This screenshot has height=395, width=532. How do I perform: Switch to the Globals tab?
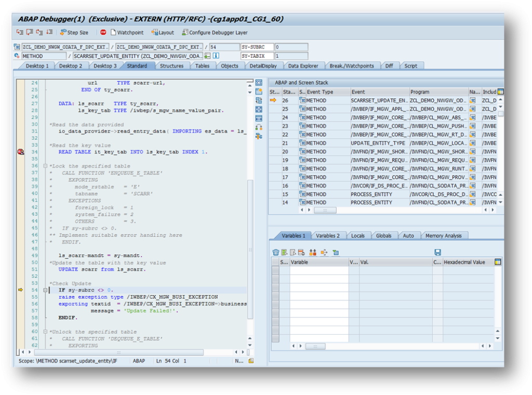coord(384,235)
